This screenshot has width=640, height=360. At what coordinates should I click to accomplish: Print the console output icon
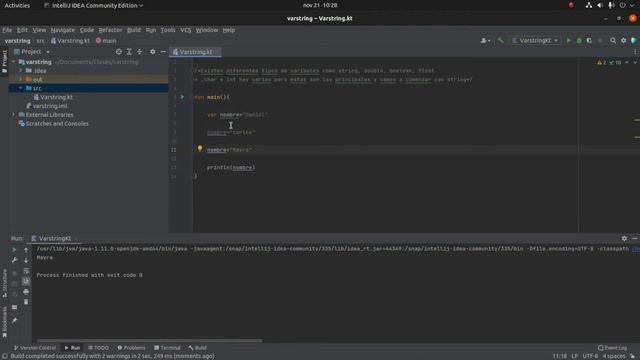point(26,292)
